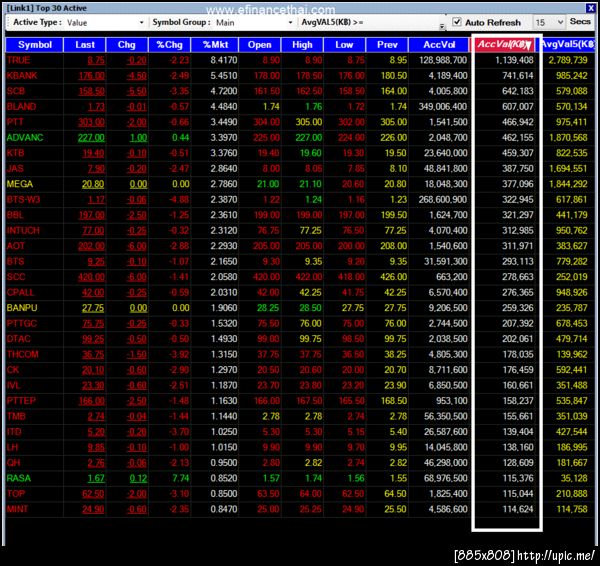The image size is (600, 566).
Task: Select the TOP symbol
Action: [x=16, y=494]
